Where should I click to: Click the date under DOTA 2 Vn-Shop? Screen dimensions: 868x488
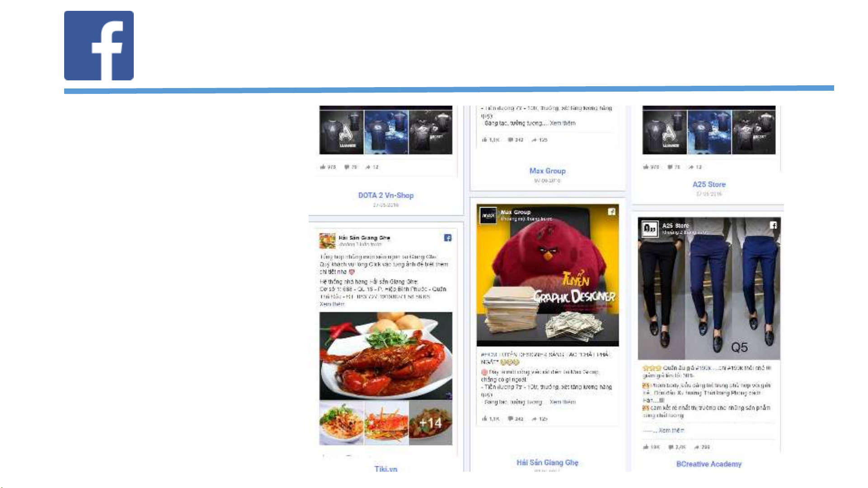(386, 205)
